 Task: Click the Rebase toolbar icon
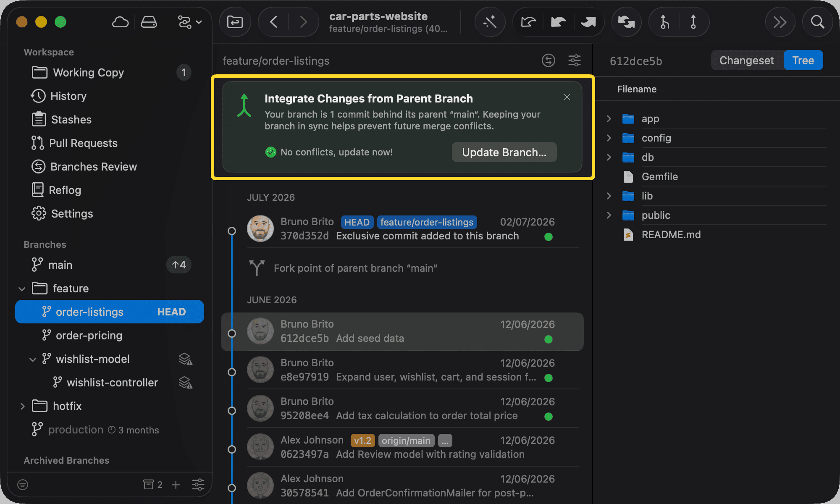(693, 22)
